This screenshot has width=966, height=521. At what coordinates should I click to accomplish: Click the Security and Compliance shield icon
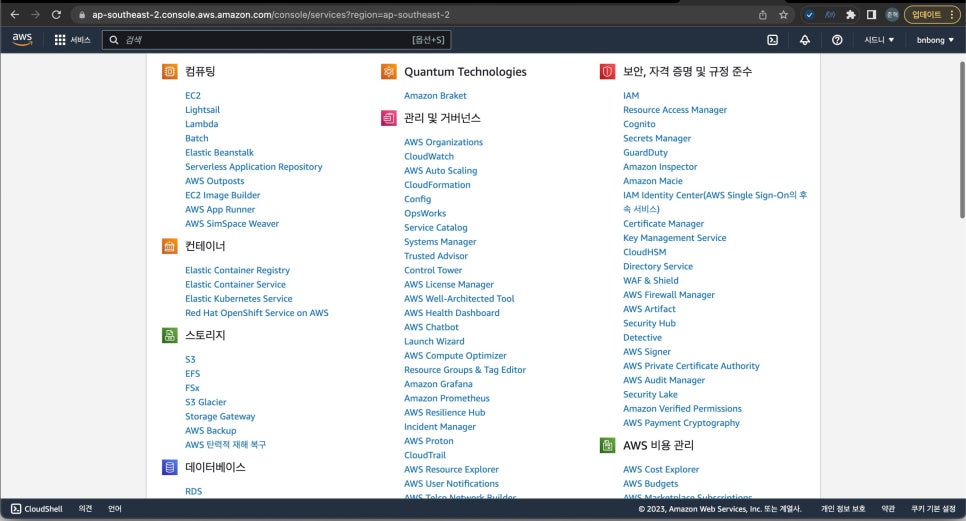tap(607, 71)
